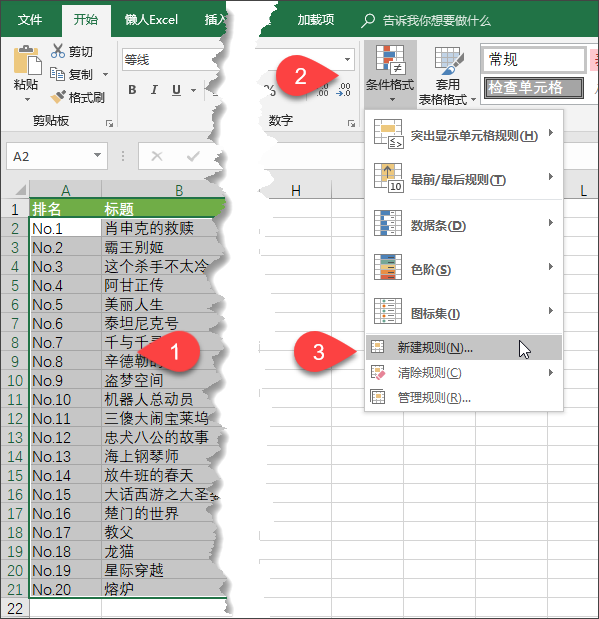Click the Color Scales icon
Screen dimensions: 599x619
(x=388, y=267)
